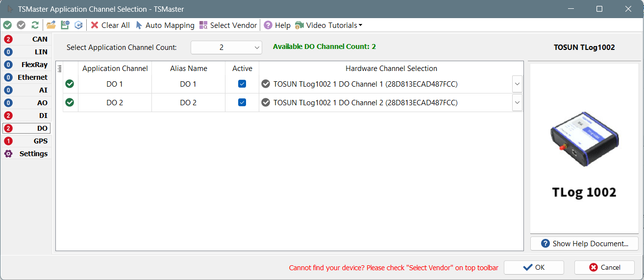
Task: Click Application Channel cell DO 1
Action: coord(115,84)
